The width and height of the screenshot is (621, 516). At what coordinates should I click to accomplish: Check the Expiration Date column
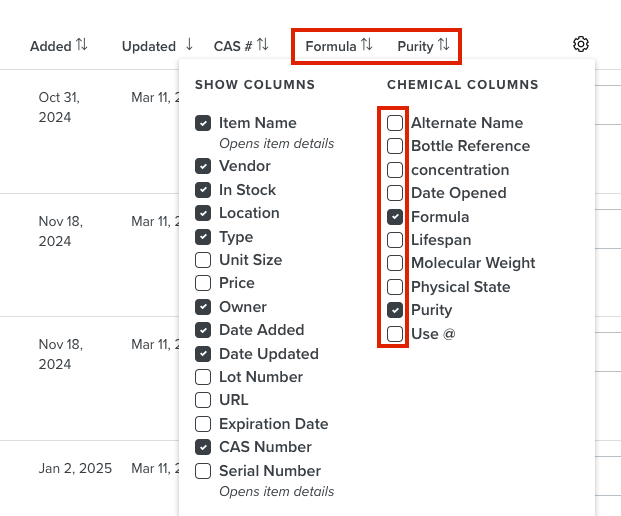[203, 424]
